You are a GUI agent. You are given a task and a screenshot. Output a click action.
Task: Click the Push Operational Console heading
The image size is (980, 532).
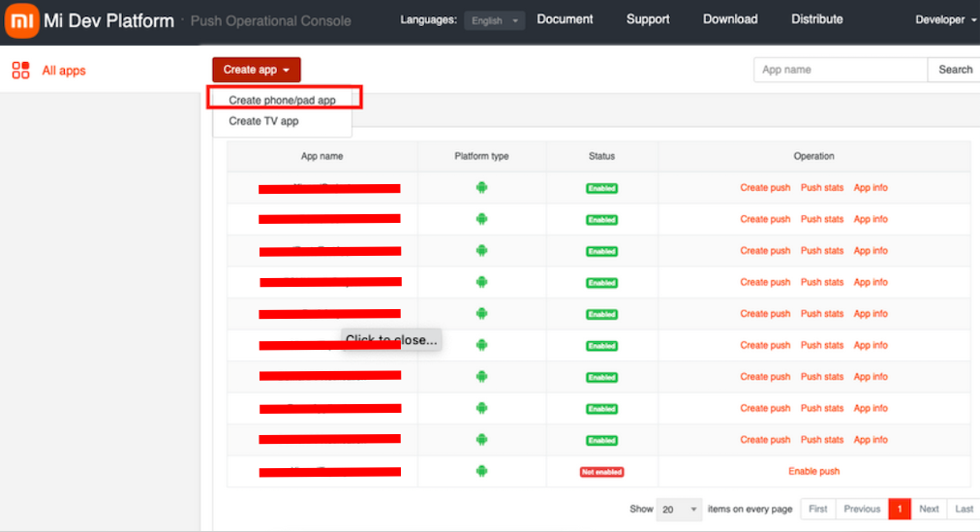pyautogui.click(x=270, y=20)
